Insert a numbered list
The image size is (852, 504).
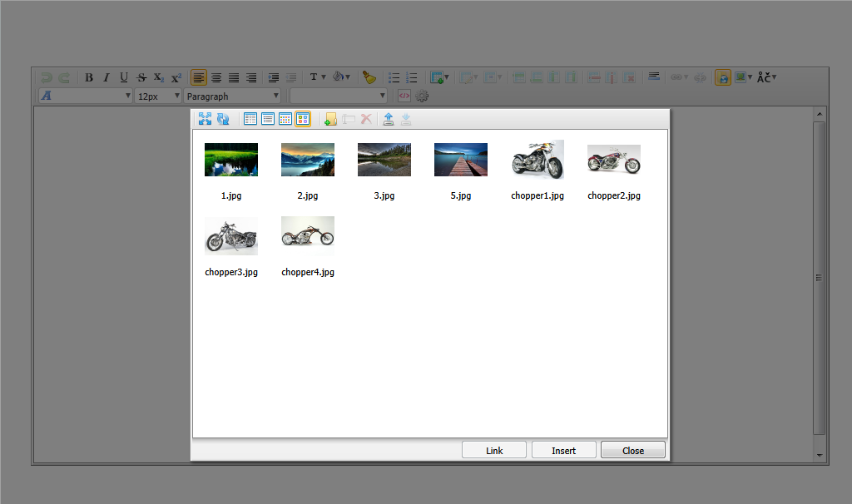(411, 77)
